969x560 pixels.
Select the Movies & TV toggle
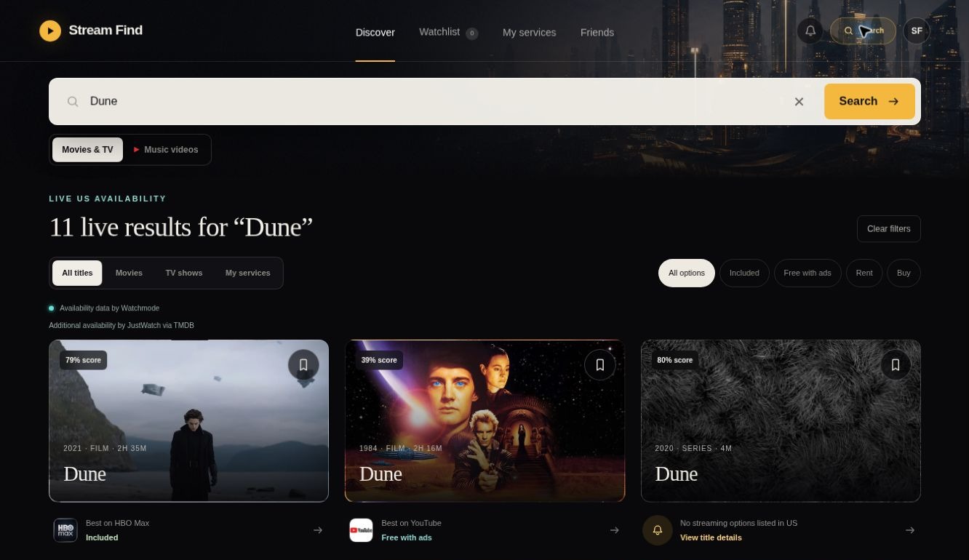click(x=87, y=150)
